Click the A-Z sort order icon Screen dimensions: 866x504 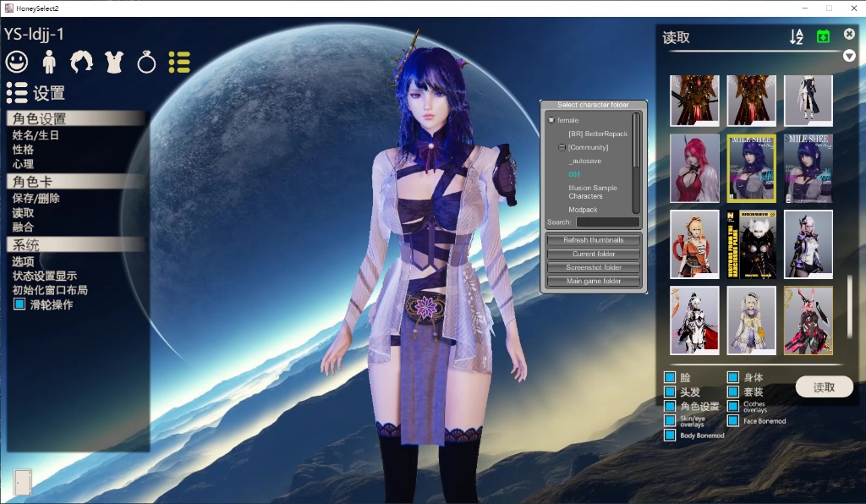797,37
